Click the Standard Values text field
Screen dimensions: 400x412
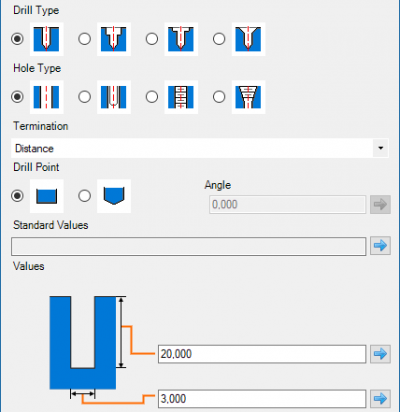189,246
